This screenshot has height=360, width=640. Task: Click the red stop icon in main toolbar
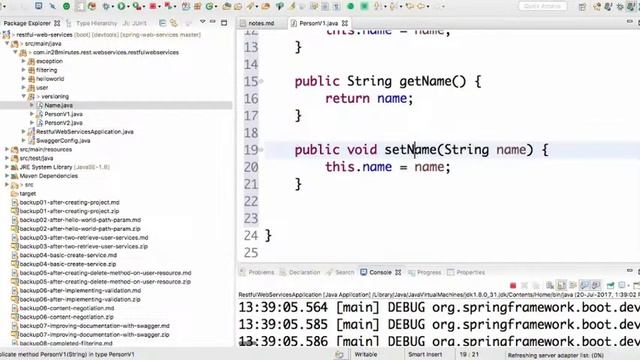pyautogui.click(x=153, y=6)
